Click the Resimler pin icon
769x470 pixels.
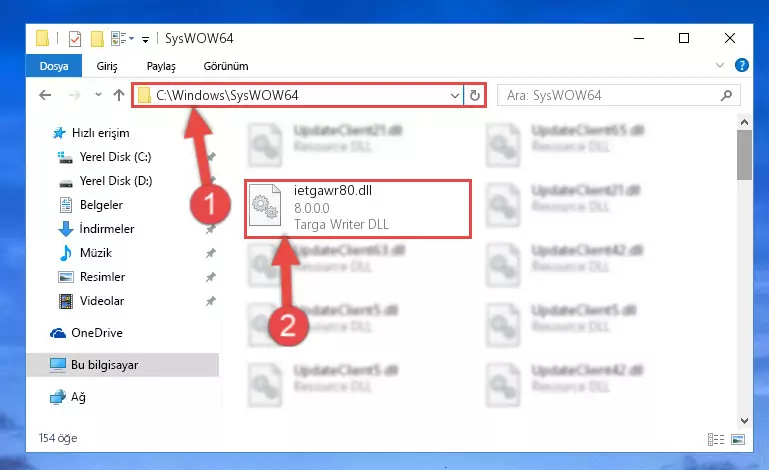[x=210, y=277]
